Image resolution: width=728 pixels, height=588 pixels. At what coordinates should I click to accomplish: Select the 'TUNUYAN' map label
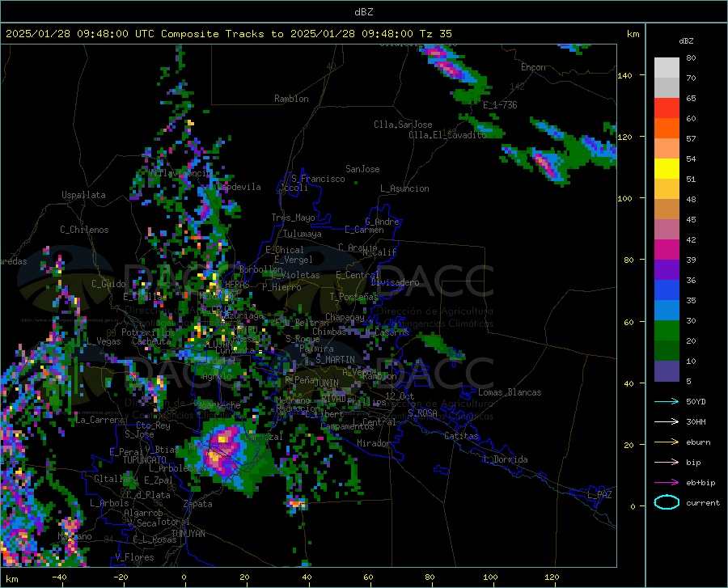pos(188,534)
